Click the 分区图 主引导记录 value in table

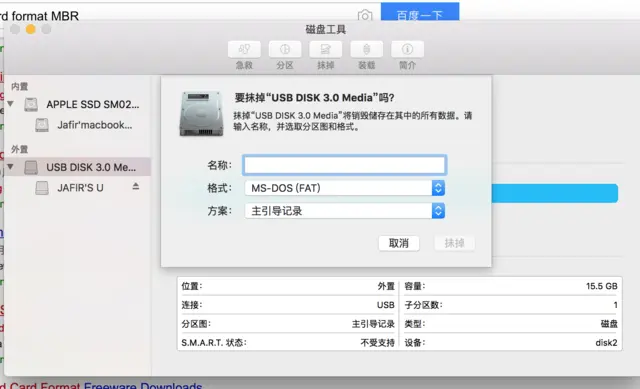tap(373, 324)
